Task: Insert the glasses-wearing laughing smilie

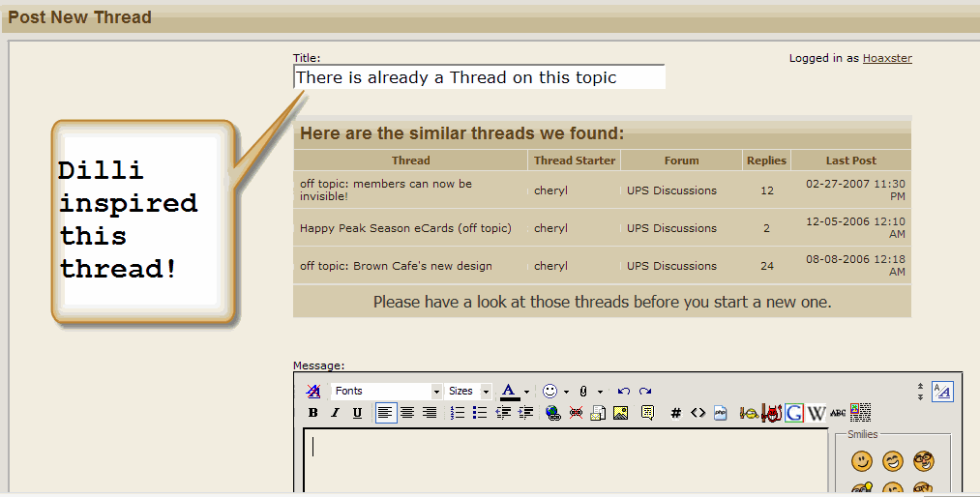Action: (x=923, y=461)
